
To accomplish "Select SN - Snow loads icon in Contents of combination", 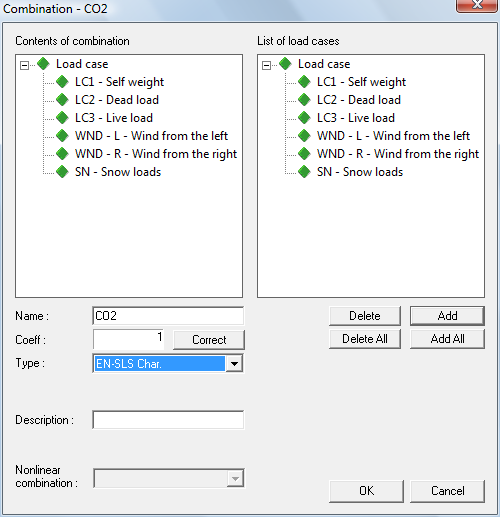I will pyautogui.click(x=62, y=172).
